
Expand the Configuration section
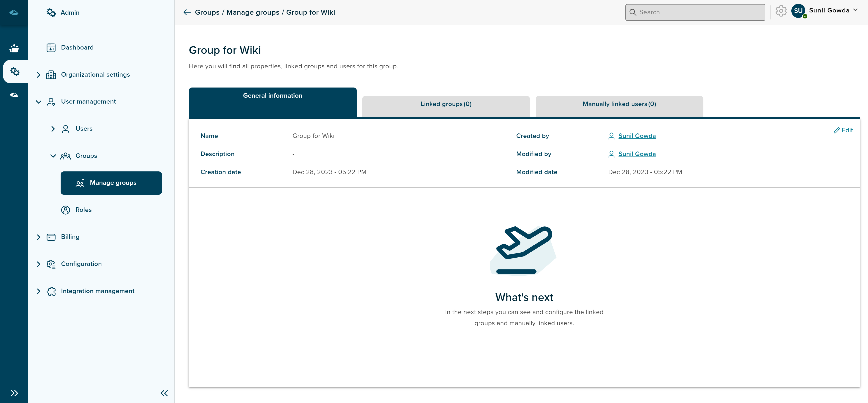tap(39, 264)
